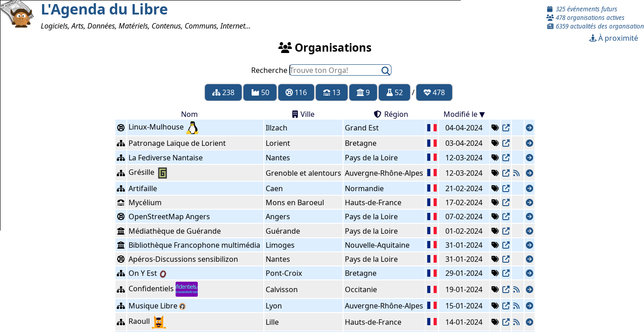Open Bibliothèque Francophone multimédia entry
This screenshot has width=644, height=332.
click(x=194, y=245)
